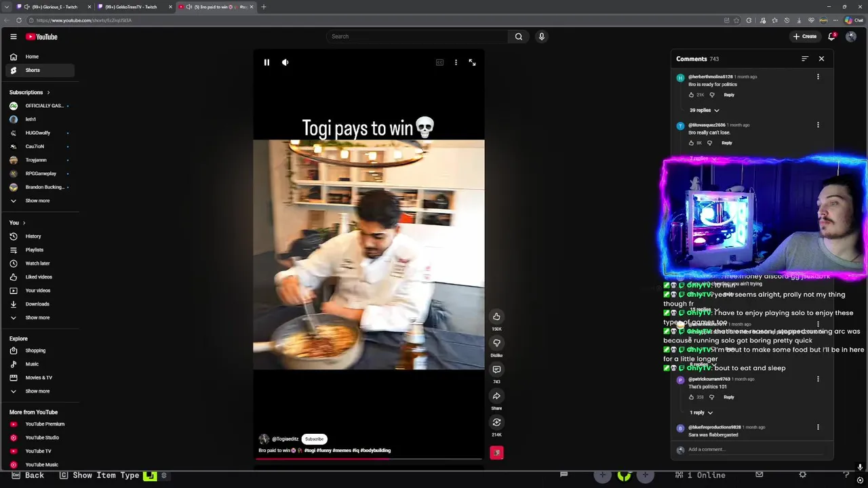This screenshot has height=488, width=868.
Task: Open options for titovasquez's comment
Action: point(818,125)
